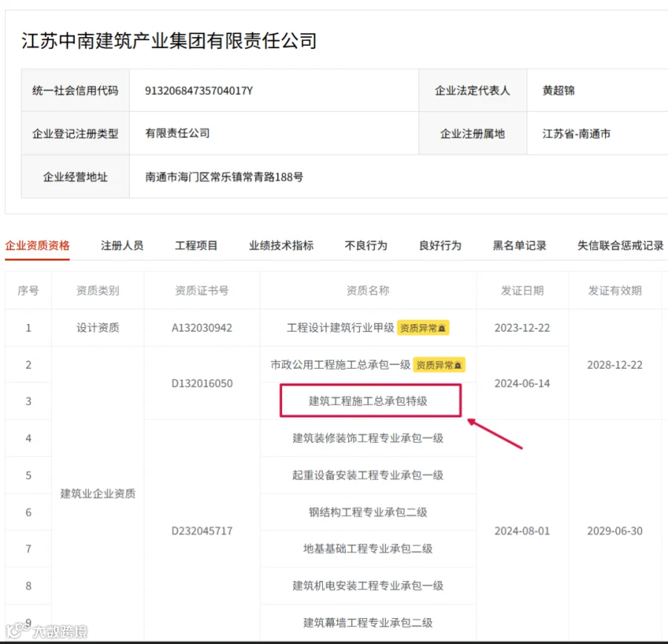The image size is (668, 644).
Task: Click the 企业注册属地 label cell
Action: (x=473, y=134)
